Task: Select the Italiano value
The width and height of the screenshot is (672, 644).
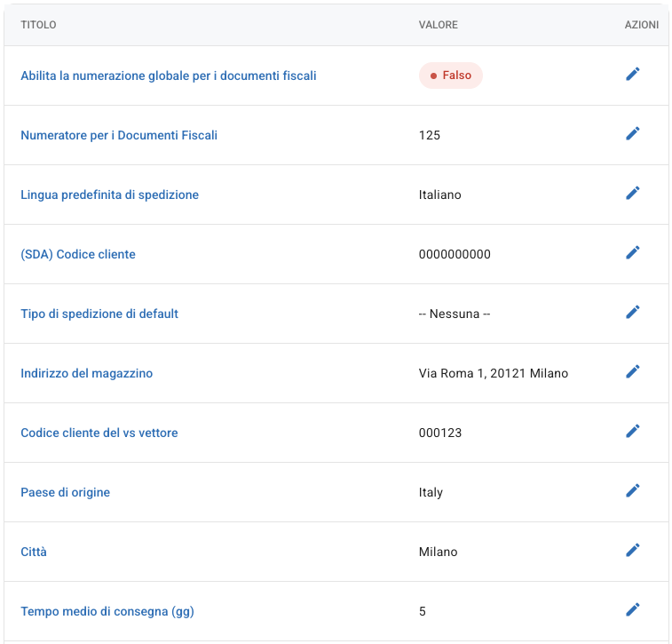Action: pos(439,195)
